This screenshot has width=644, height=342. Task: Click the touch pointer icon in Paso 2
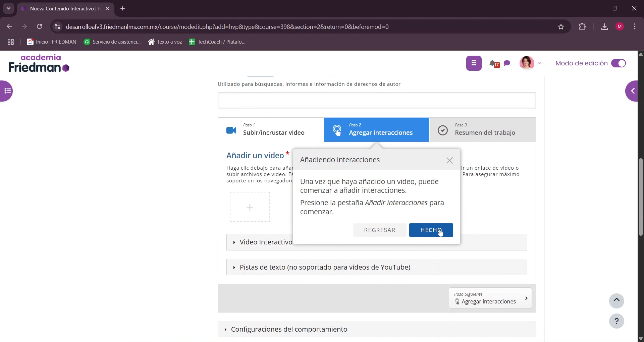point(337,130)
